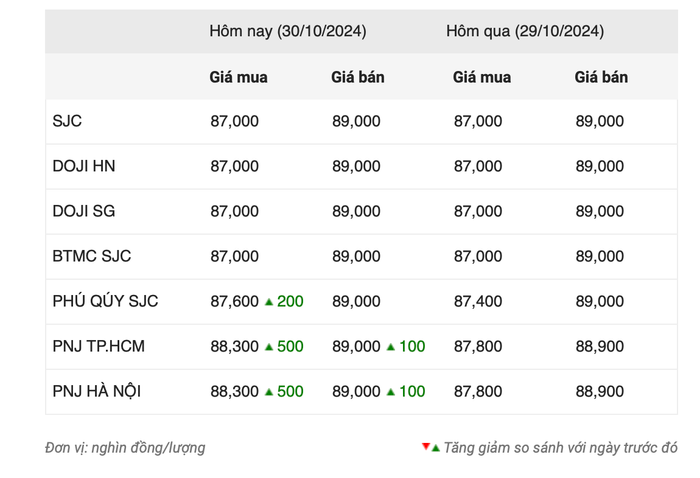Click the up arrow beside 100 in PNJ TP.HCM row

(391, 347)
